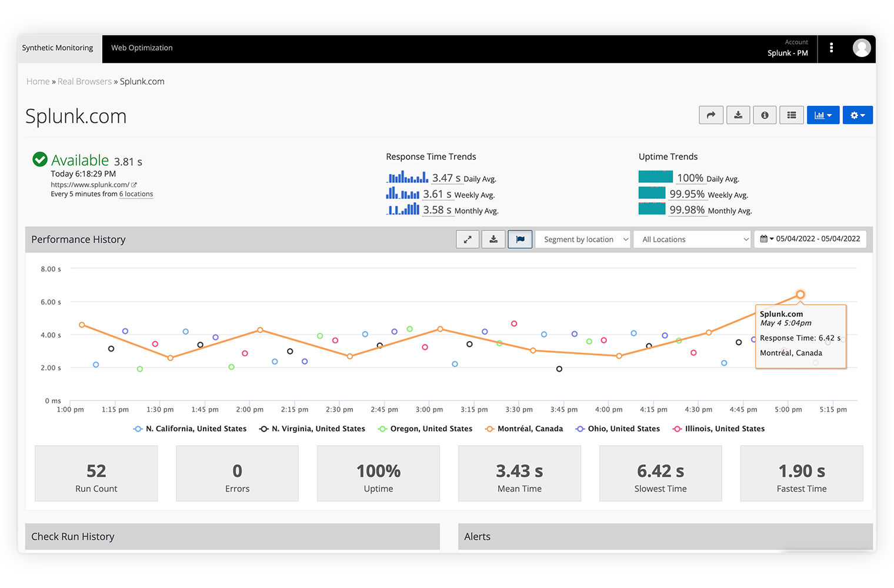
Task: Click the green Available status check icon
Action: coord(40,159)
